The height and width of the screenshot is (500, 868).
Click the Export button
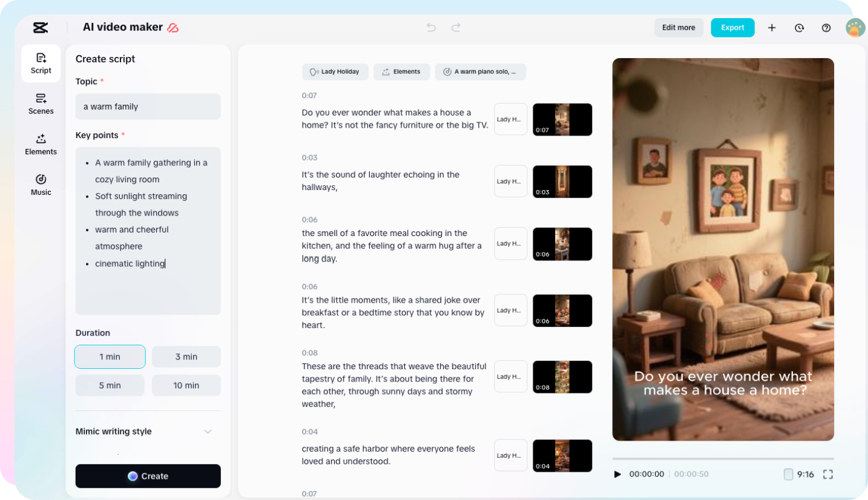point(732,27)
